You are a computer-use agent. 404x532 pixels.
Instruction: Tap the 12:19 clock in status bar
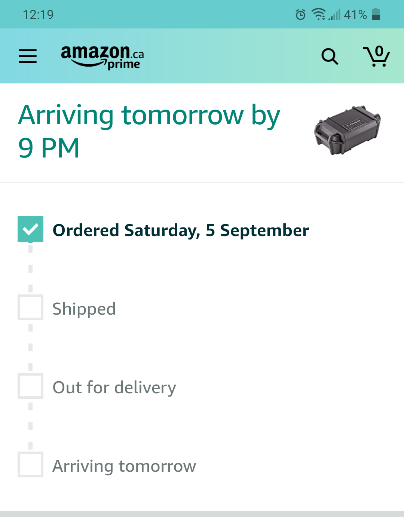click(x=38, y=15)
